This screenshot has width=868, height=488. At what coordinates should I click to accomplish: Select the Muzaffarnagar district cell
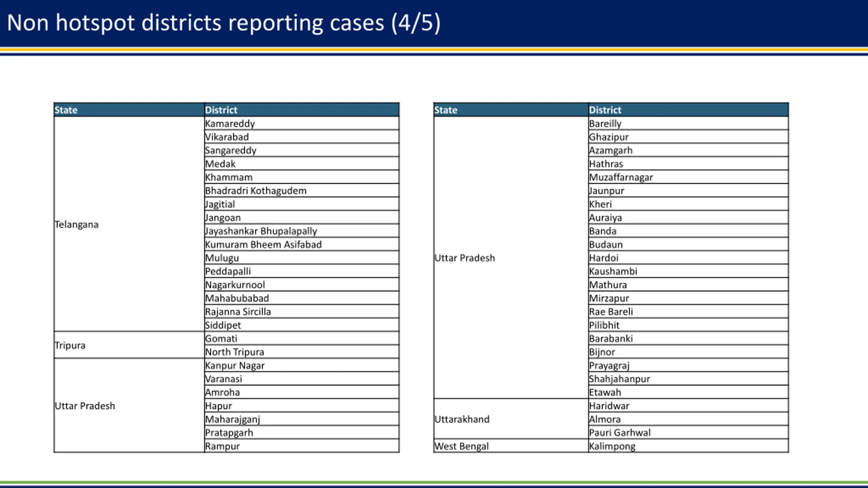tap(689, 177)
